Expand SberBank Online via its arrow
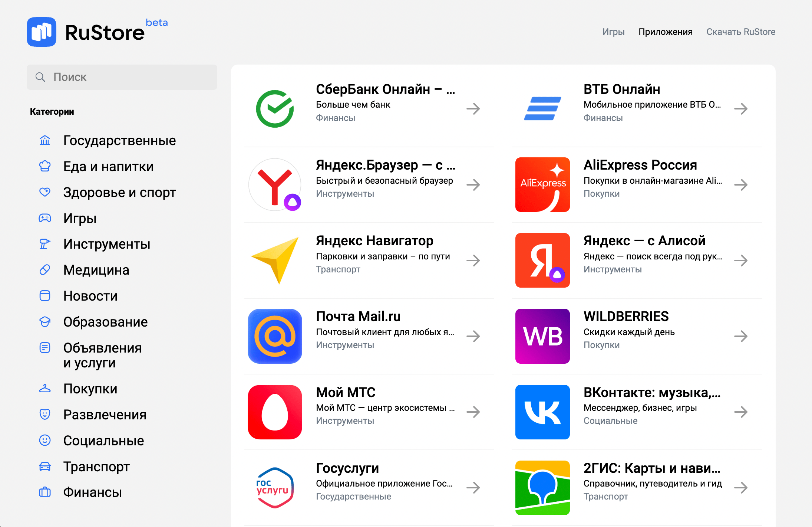812x527 pixels. [473, 109]
